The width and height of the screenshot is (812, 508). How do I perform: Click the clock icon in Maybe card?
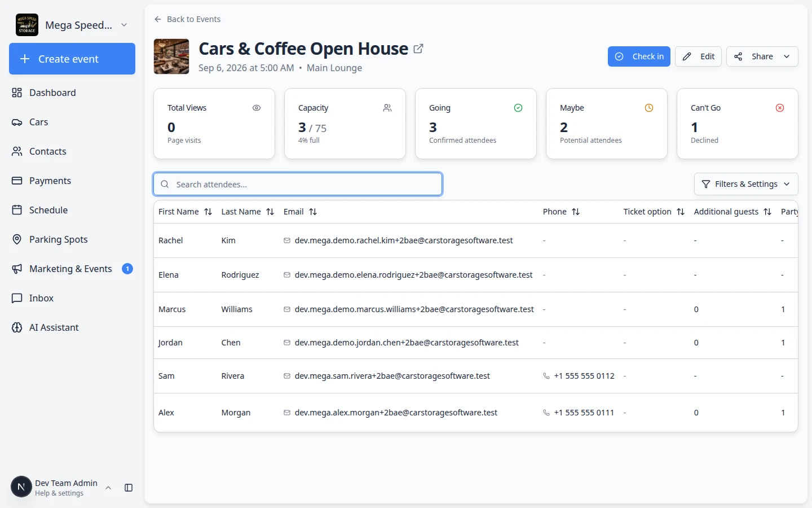(x=649, y=108)
